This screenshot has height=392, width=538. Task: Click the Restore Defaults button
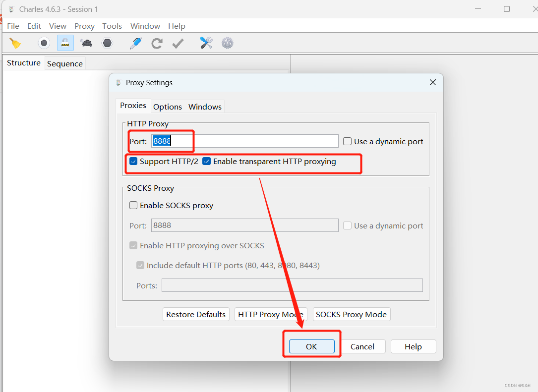(196, 315)
